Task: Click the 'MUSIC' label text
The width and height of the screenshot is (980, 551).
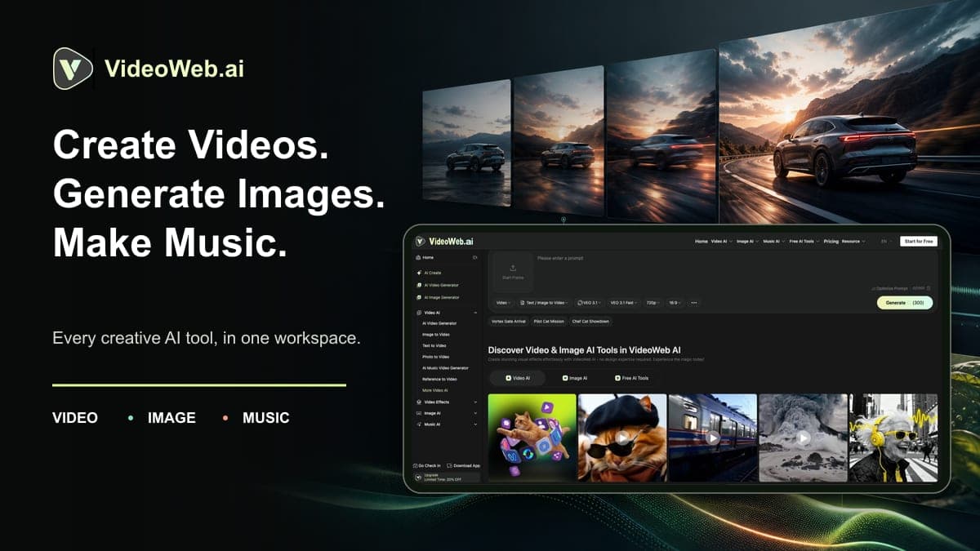Action: point(266,418)
